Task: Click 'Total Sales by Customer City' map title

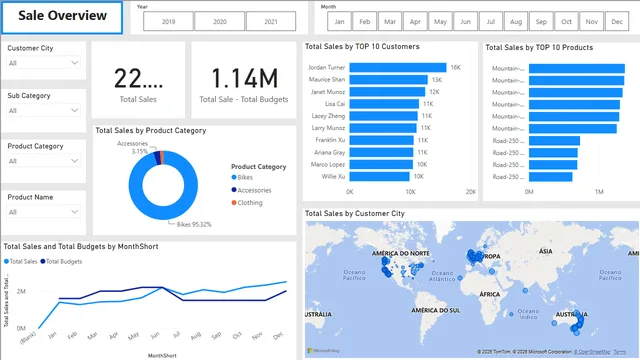Action: tap(355, 213)
